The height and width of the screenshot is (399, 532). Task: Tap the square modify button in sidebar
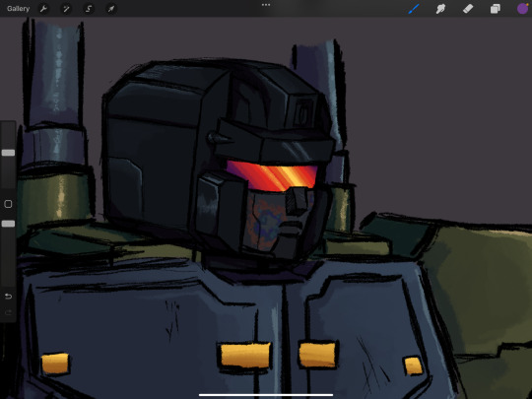click(8, 204)
